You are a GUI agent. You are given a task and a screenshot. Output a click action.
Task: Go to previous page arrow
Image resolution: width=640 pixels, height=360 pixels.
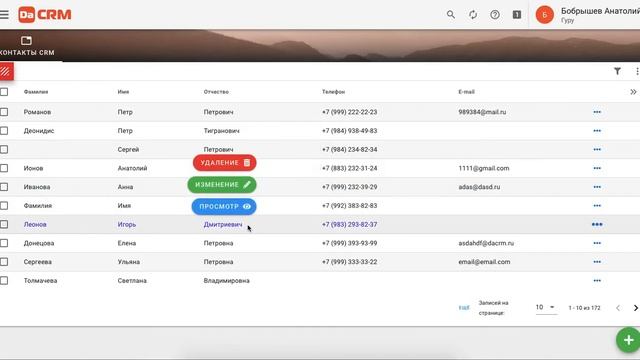618,308
